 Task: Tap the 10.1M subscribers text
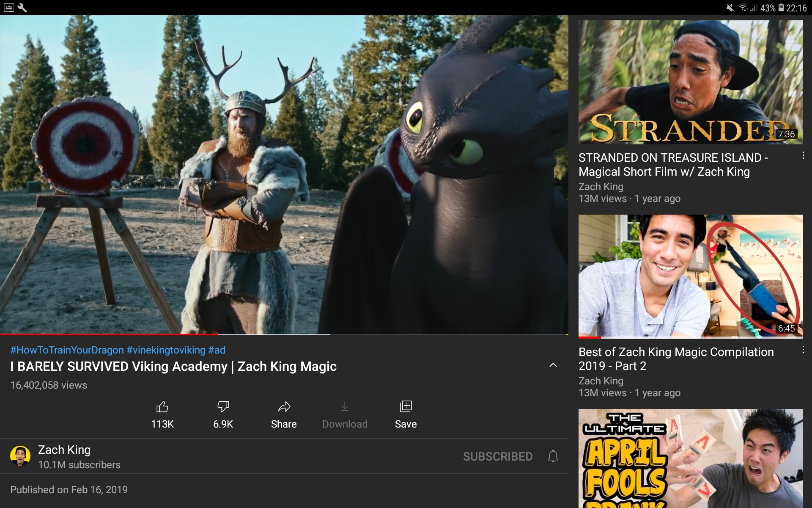click(79, 465)
